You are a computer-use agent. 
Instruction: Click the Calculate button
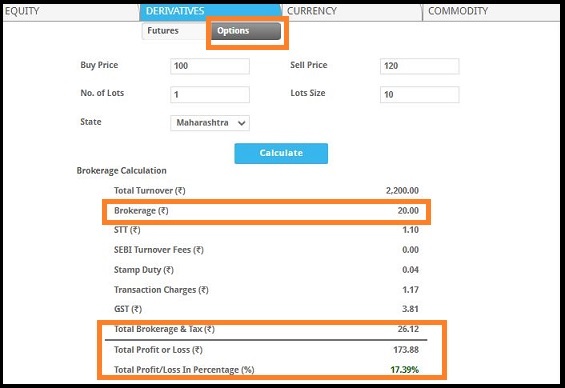pyautogui.click(x=281, y=153)
